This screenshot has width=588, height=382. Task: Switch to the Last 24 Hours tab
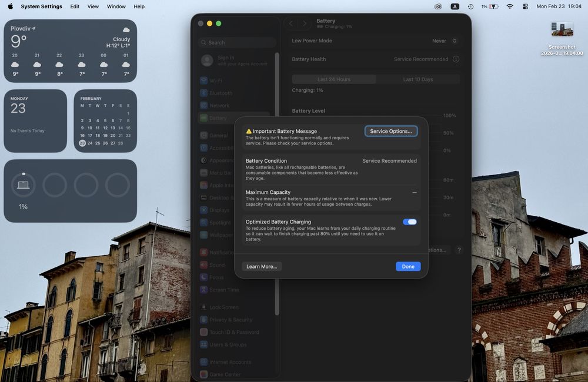click(334, 79)
